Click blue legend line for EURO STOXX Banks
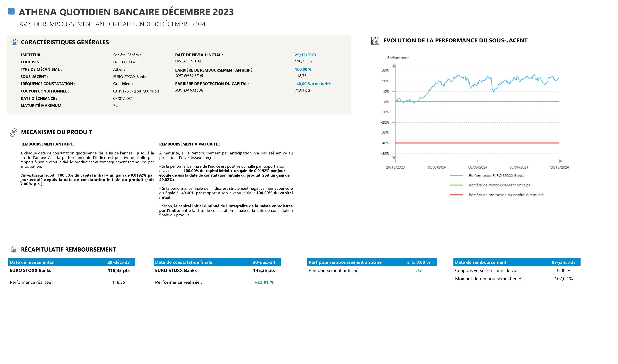618x364 pixels. 456,176
